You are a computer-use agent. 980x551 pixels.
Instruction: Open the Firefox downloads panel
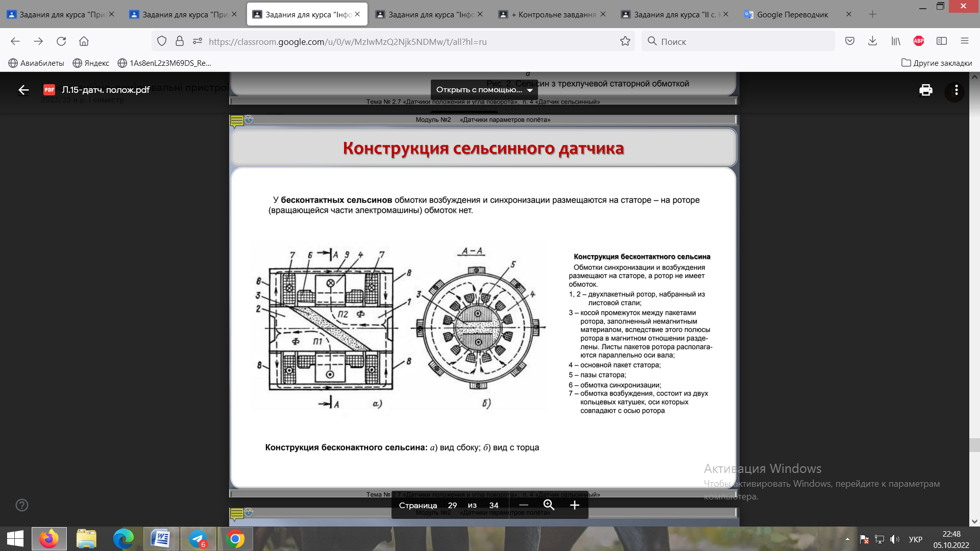click(x=873, y=41)
